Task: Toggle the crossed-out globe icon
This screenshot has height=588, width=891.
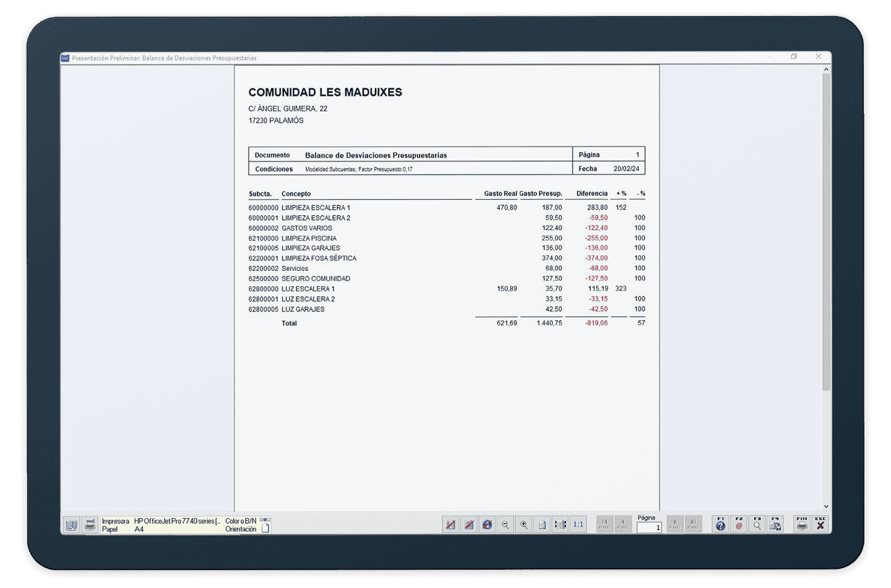Action: pos(487,524)
